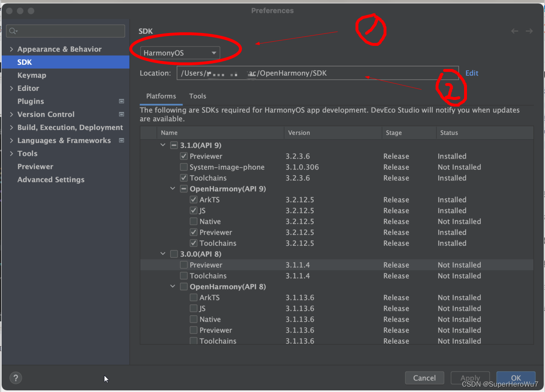Screen dimensions: 545x392
Task: Uncheck JS 3.2.12.5 checkbox
Action: click(x=194, y=211)
